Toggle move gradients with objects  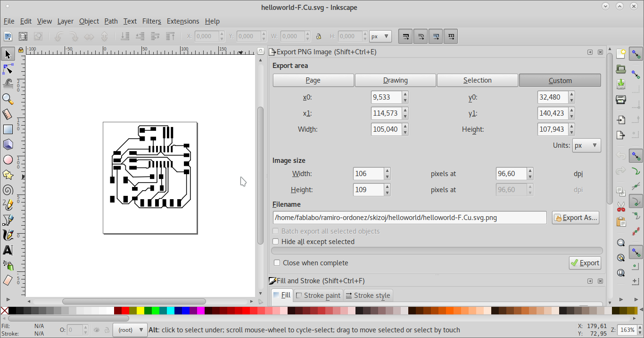[x=436, y=36]
